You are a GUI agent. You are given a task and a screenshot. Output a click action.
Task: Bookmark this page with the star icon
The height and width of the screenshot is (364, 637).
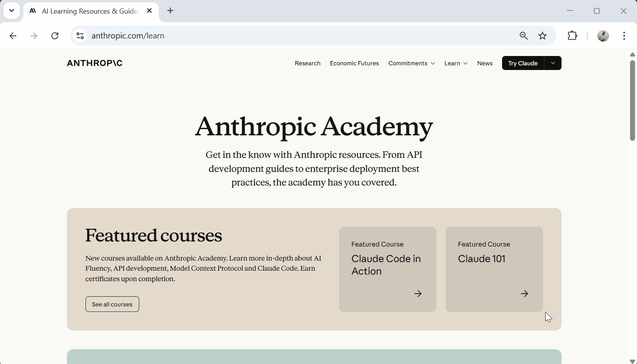point(542,36)
